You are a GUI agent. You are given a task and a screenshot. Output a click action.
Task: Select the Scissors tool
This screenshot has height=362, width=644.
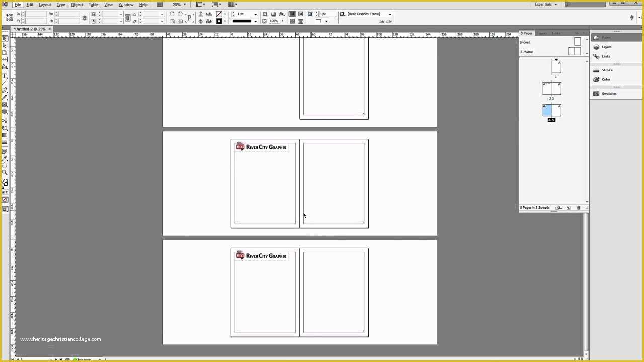point(5,120)
